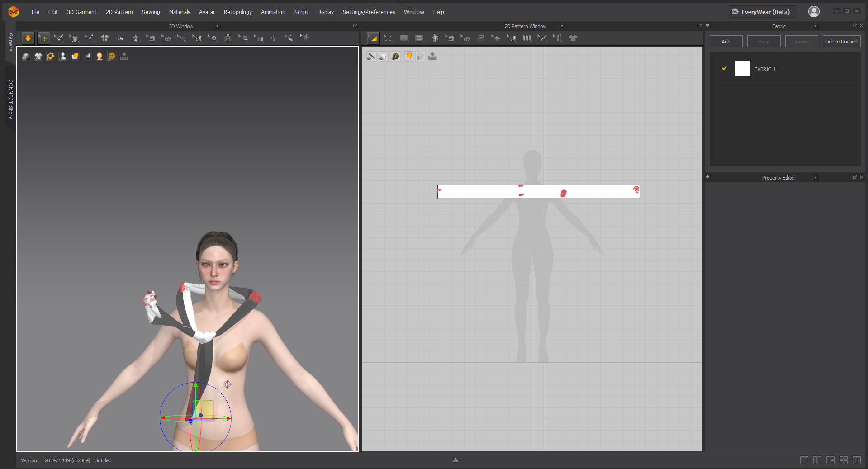
Task: Collapse Fabric panel with the left arrow pin
Action: pyautogui.click(x=708, y=26)
